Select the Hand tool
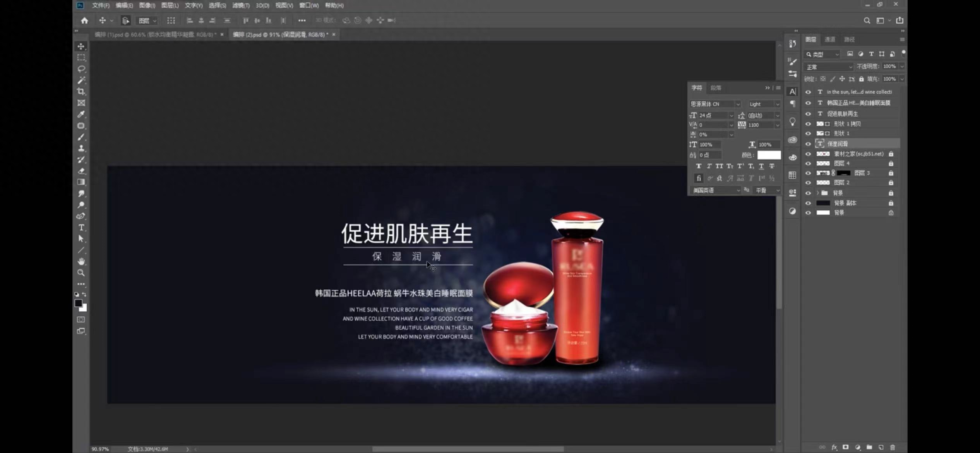This screenshot has height=453, width=980. [81, 261]
